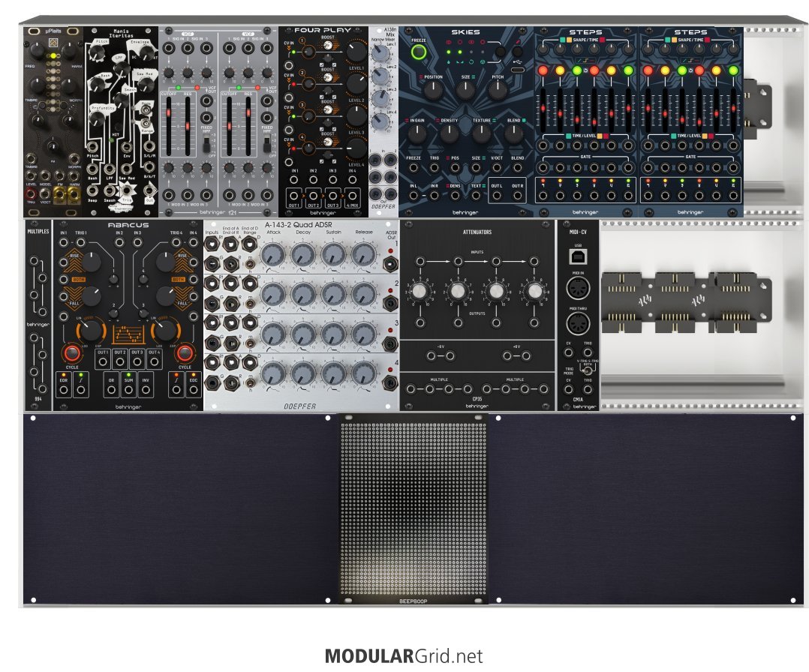Screen dimensions: 809x672
Task: Flip channel 1 BOOST switch on Four Play
Action: click(327, 47)
